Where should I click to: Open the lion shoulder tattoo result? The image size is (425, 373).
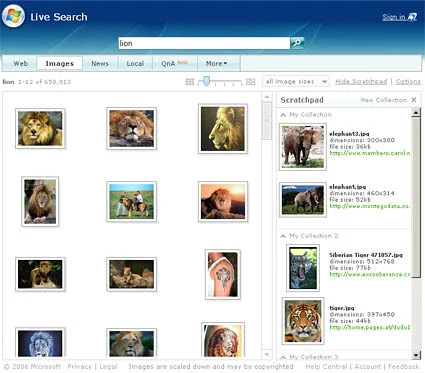223,274
